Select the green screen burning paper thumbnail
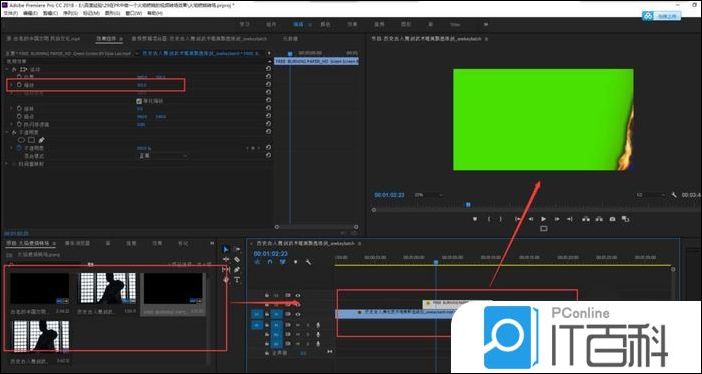This screenshot has width=702, height=374. pyautogui.click(x=173, y=289)
